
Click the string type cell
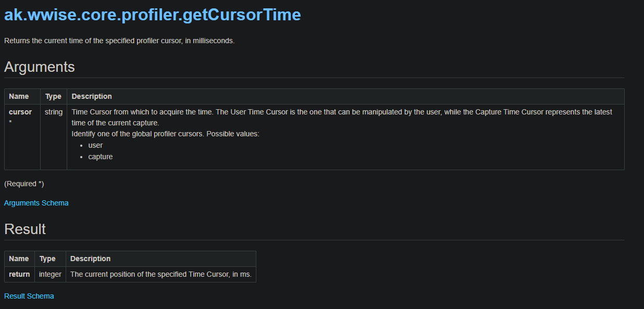tap(54, 137)
